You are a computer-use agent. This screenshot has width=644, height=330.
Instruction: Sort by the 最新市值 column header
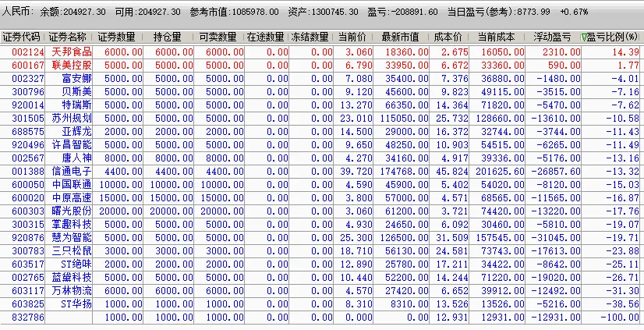point(400,37)
